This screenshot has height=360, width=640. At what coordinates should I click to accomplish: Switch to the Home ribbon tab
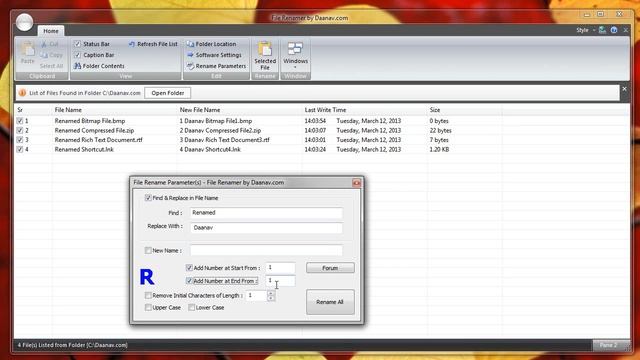[51, 31]
